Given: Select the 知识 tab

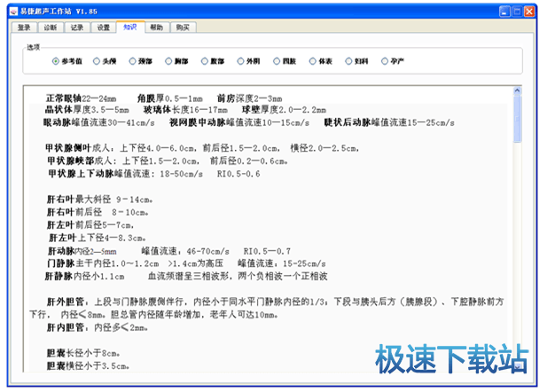Looking at the screenshot, I should pyautogui.click(x=130, y=27).
